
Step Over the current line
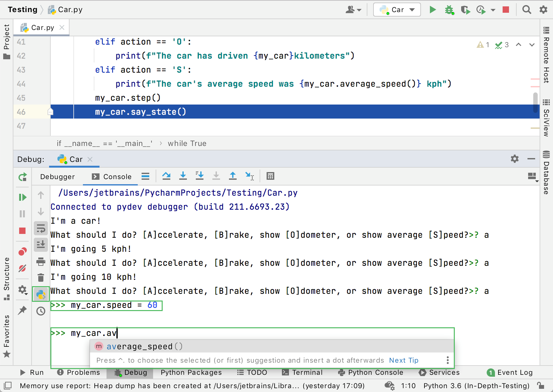point(166,176)
